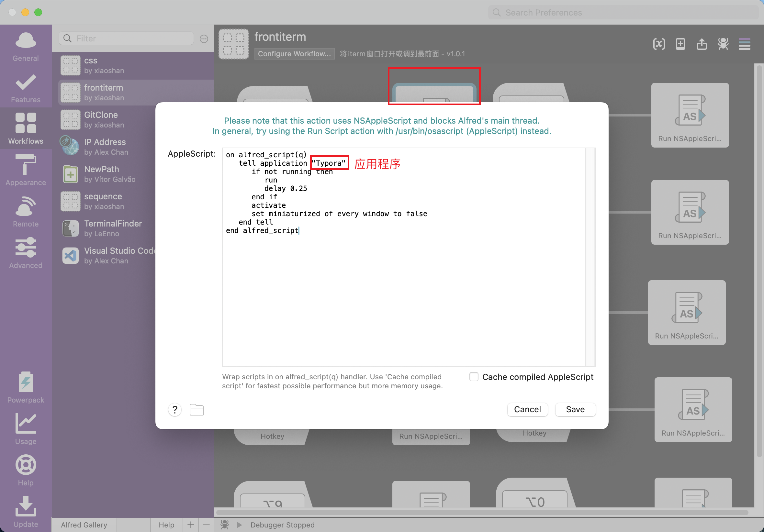Add a new workflow with plus button

point(191,525)
